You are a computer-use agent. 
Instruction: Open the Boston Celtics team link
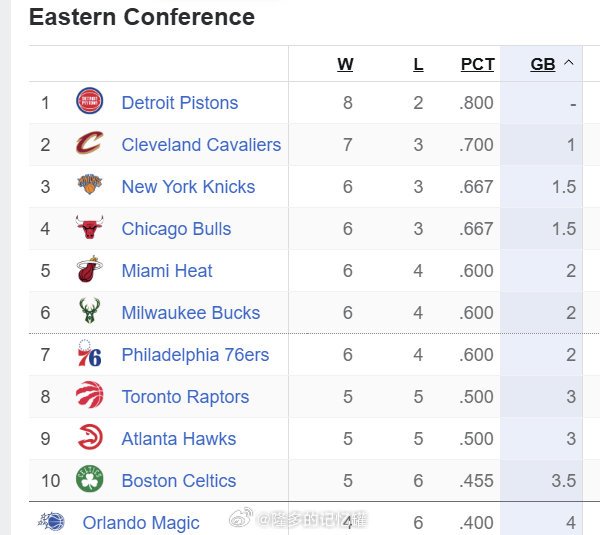pyautogui.click(x=179, y=481)
